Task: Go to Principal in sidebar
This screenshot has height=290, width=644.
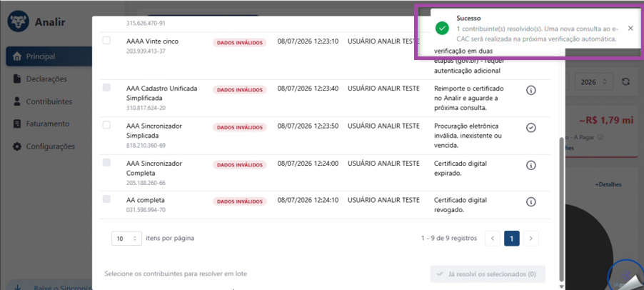Action: coord(49,56)
